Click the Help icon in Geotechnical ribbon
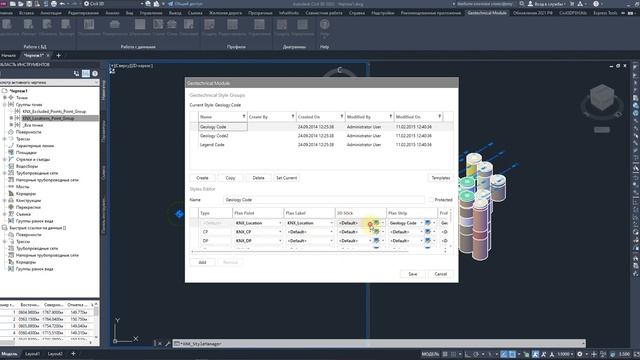The width and height of the screenshot is (640, 360). pos(324,25)
